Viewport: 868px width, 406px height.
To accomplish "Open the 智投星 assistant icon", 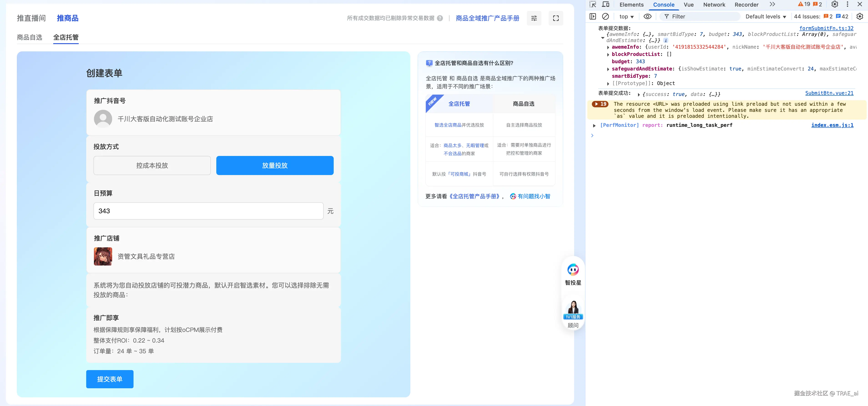I will [x=573, y=270].
